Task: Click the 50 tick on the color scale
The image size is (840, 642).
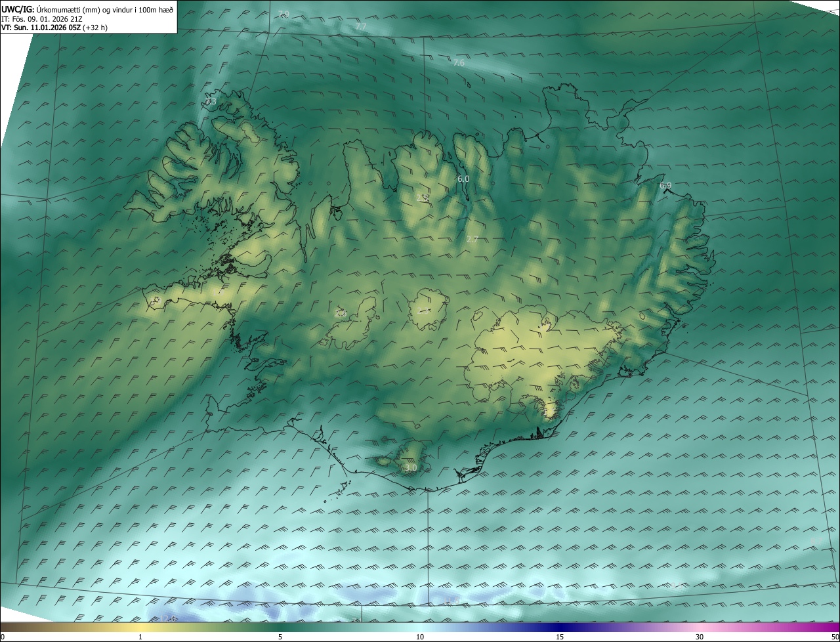Action: tap(835, 637)
